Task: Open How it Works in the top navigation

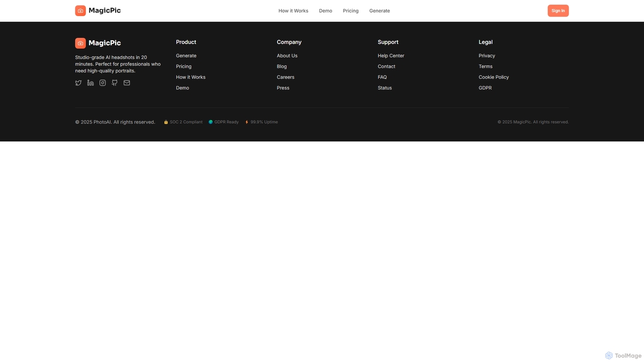Action: click(x=293, y=11)
